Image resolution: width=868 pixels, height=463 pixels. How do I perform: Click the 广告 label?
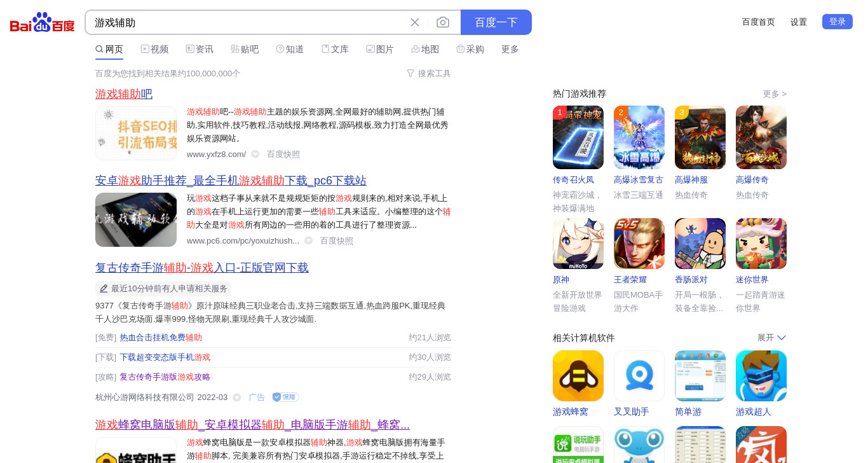[x=257, y=397]
